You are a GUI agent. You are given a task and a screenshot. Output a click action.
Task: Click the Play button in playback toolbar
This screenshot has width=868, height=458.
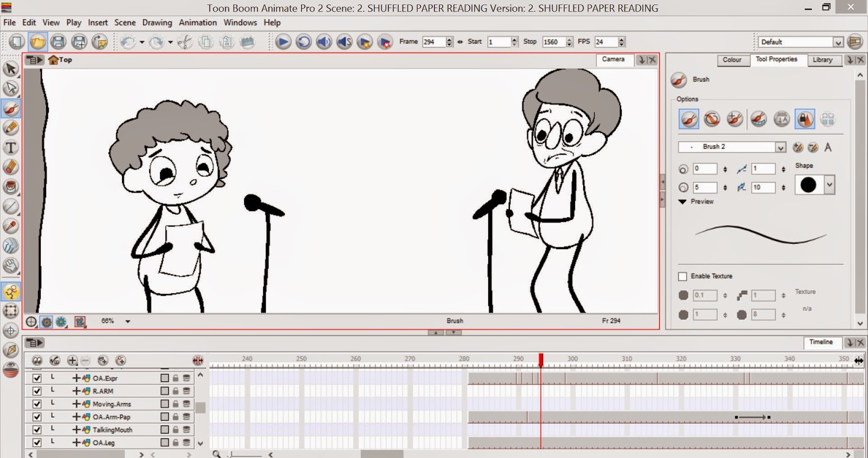[283, 42]
